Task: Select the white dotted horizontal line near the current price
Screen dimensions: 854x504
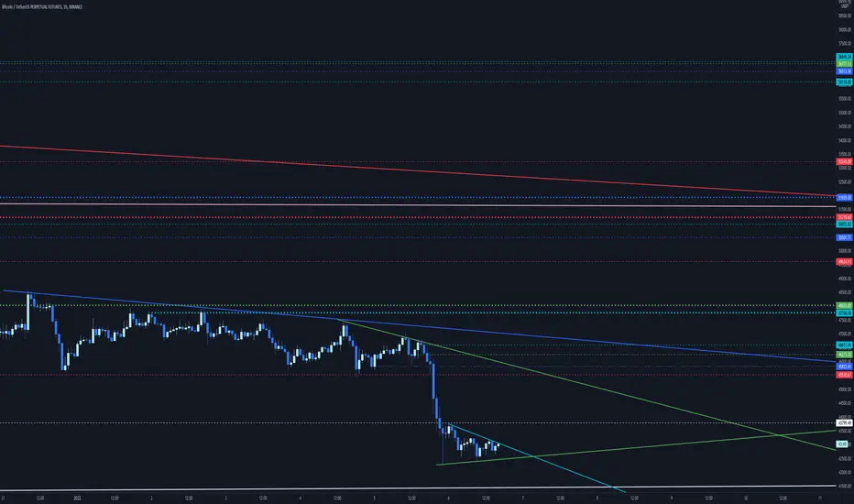Action: tap(418, 422)
